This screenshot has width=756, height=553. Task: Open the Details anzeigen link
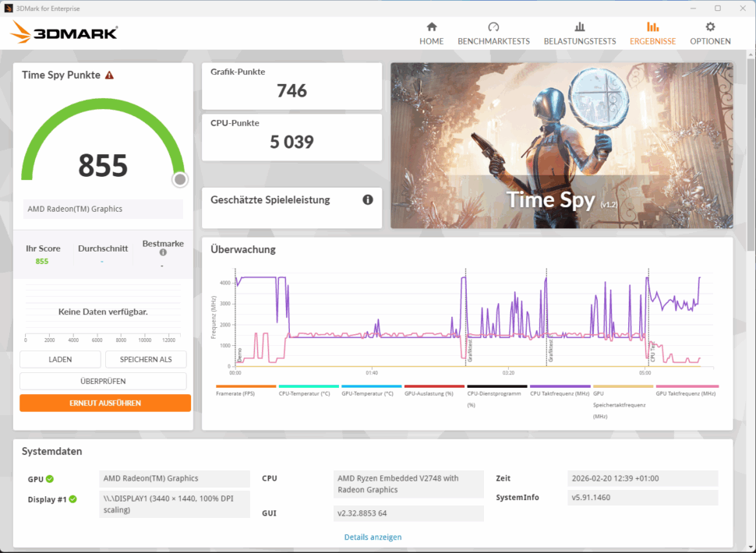[373, 537]
